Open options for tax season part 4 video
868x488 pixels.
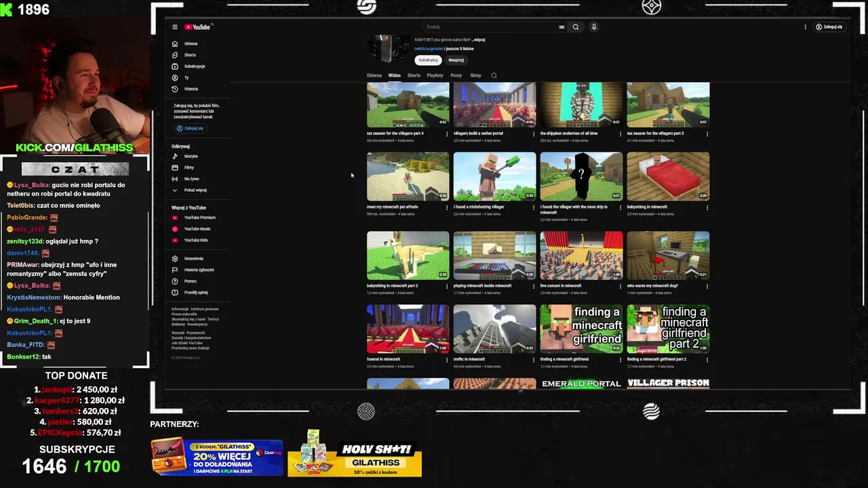tap(447, 134)
